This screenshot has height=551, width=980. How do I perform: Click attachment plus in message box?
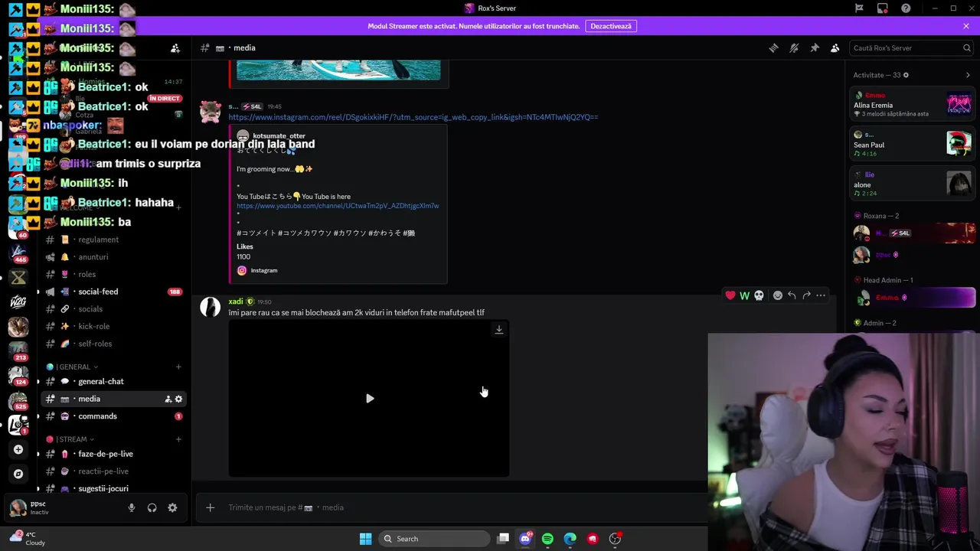pos(210,507)
